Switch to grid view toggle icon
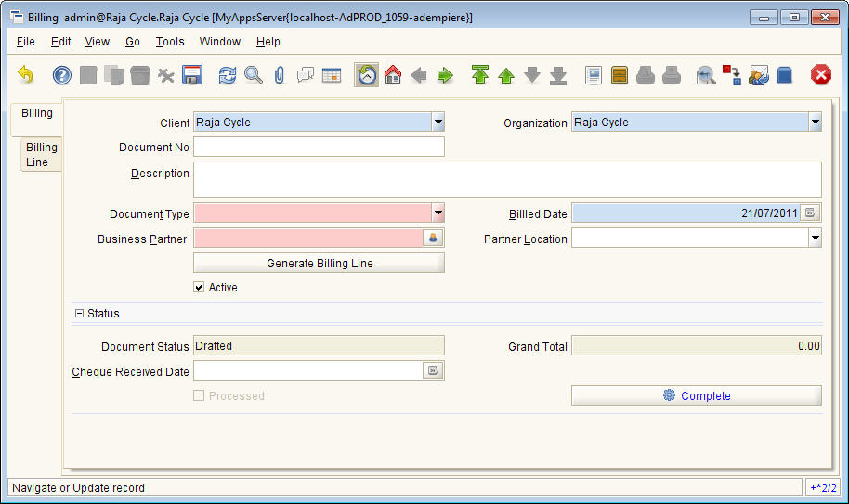This screenshot has height=504, width=849. (332, 75)
